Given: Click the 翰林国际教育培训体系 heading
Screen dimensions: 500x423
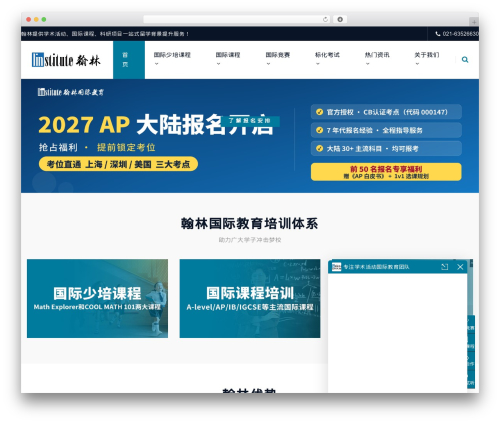Looking at the screenshot, I should click(x=250, y=224).
